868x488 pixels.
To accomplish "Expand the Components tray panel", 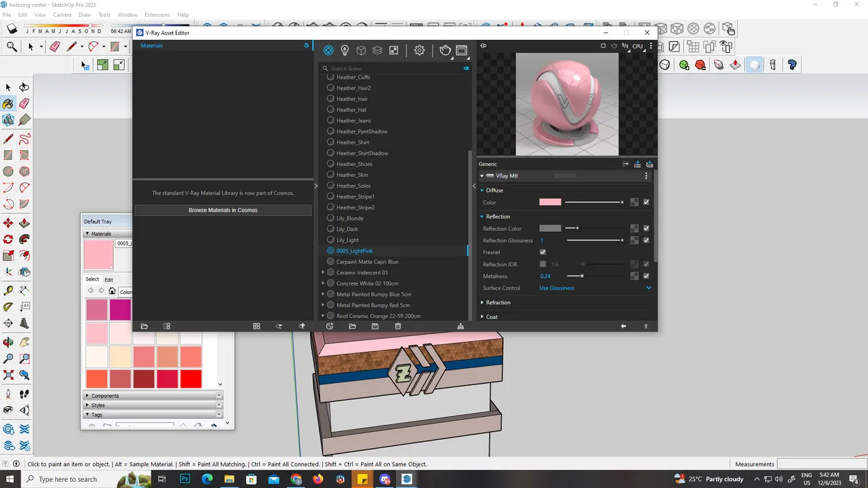I will (x=87, y=396).
